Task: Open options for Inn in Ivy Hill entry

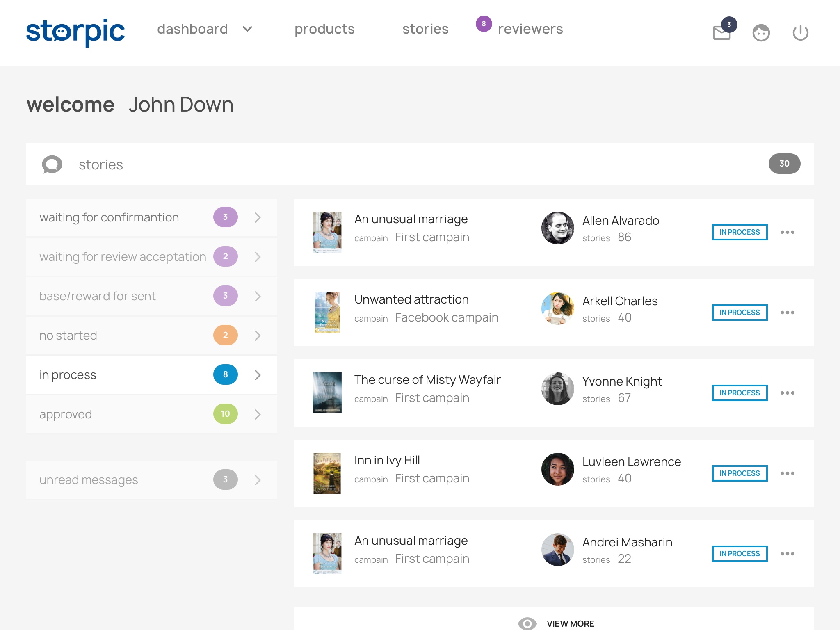Action: click(x=788, y=472)
